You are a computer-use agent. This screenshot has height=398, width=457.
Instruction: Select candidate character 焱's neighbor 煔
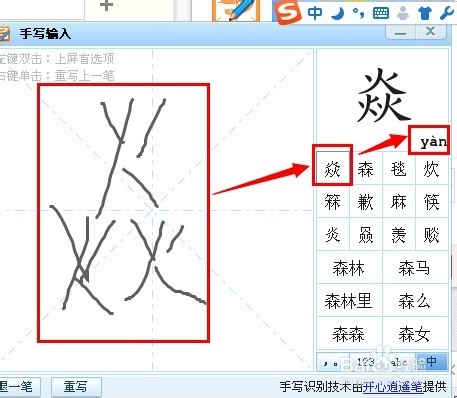[365, 234]
